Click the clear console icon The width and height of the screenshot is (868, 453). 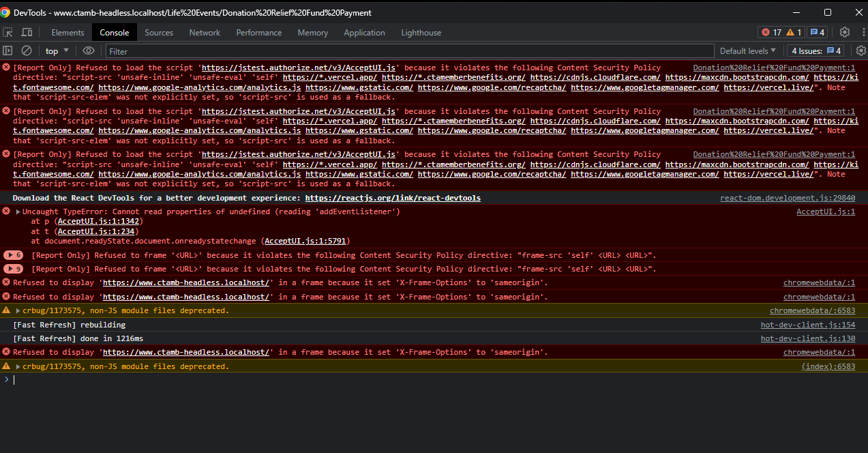tap(27, 50)
